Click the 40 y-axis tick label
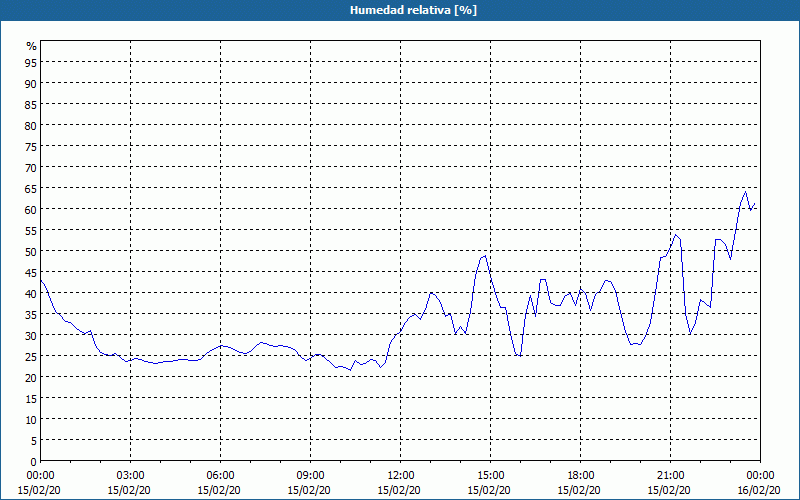 pos(31,293)
